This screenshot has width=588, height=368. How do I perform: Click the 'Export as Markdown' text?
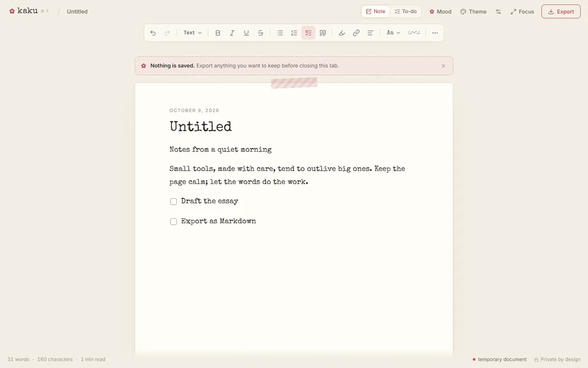(x=219, y=221)
